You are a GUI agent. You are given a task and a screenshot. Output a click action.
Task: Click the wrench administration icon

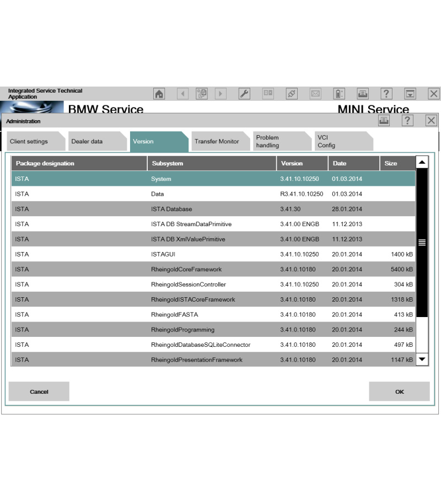point(244,94)
